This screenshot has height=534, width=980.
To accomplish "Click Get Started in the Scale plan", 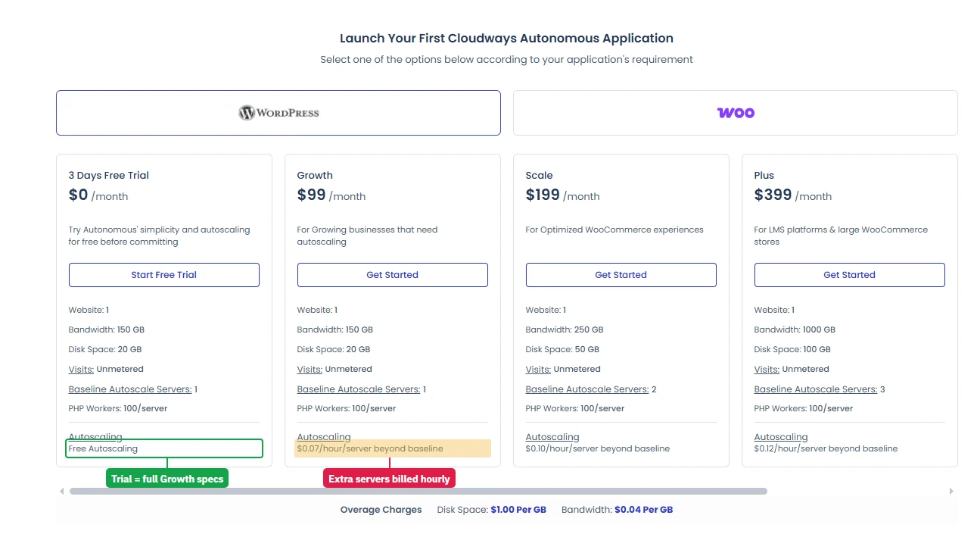I will pyautogui.click(x=621, y=275).
